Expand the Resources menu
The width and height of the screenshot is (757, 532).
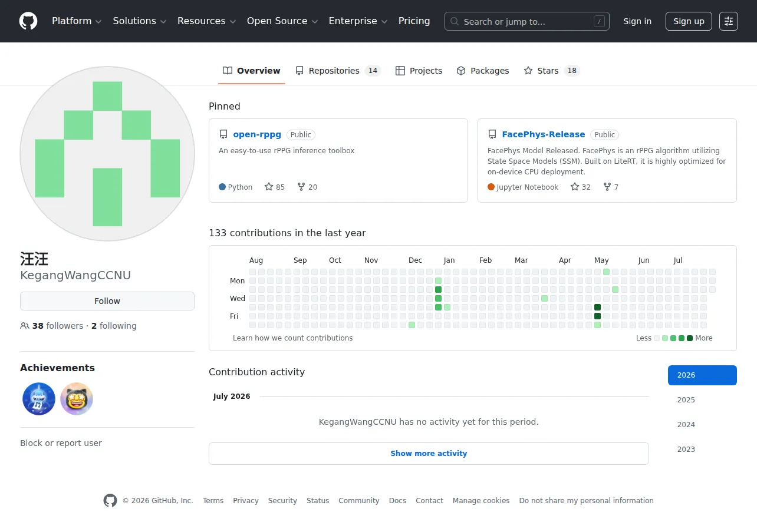206,21
